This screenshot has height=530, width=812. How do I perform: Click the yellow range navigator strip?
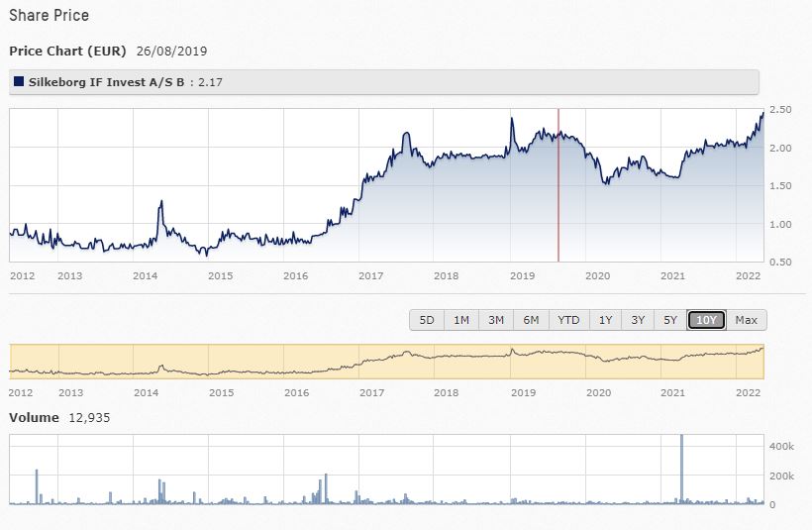pyautogui.click(x=386, y=361)
